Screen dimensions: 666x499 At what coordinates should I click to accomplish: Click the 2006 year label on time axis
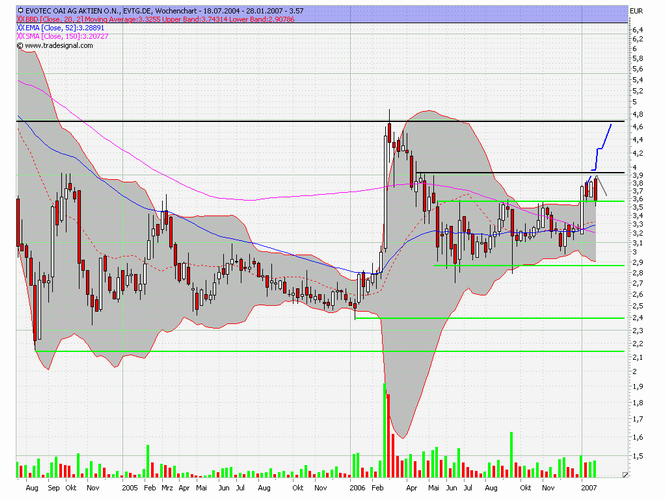(x=357, y=488)
